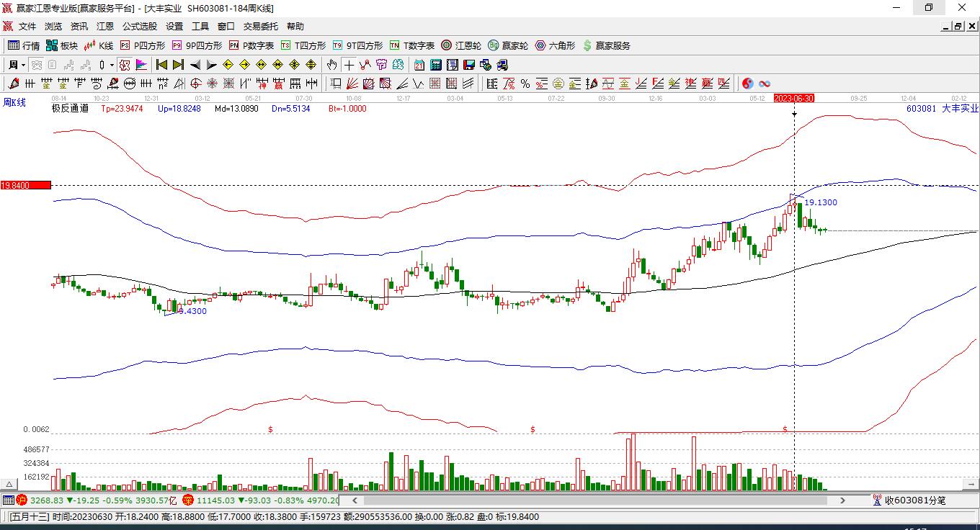The image size is (980, 530).
Task: Open the 公式选股 menu
Action: (140, 27)
